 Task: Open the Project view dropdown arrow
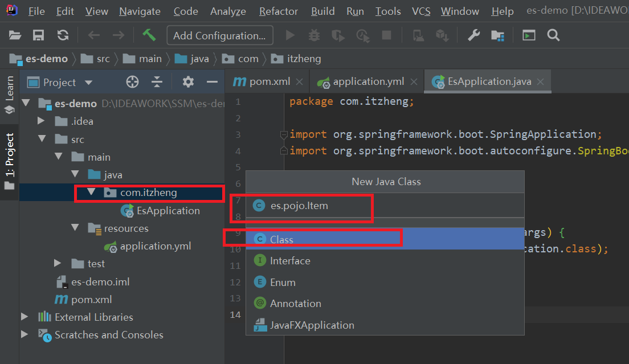point(89,83)
